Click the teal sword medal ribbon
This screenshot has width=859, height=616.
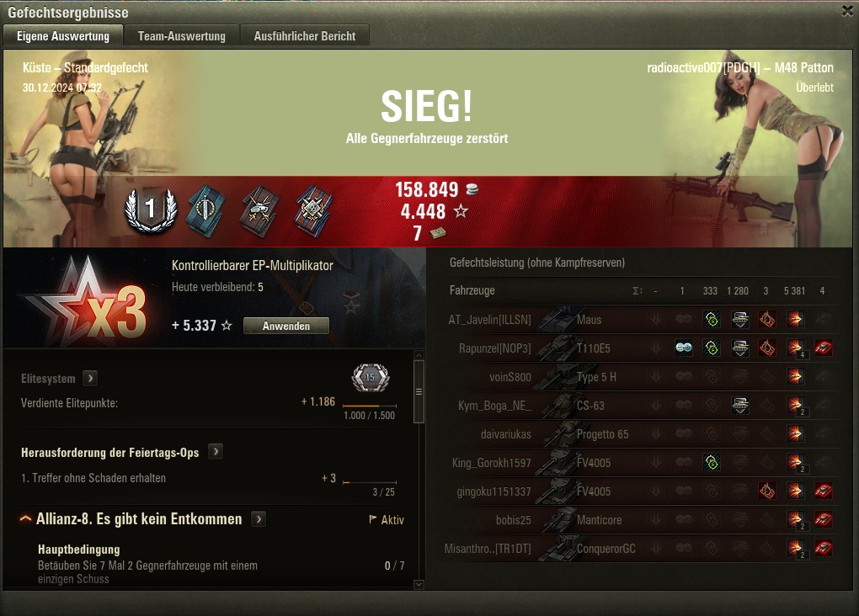tap(206, 211)
